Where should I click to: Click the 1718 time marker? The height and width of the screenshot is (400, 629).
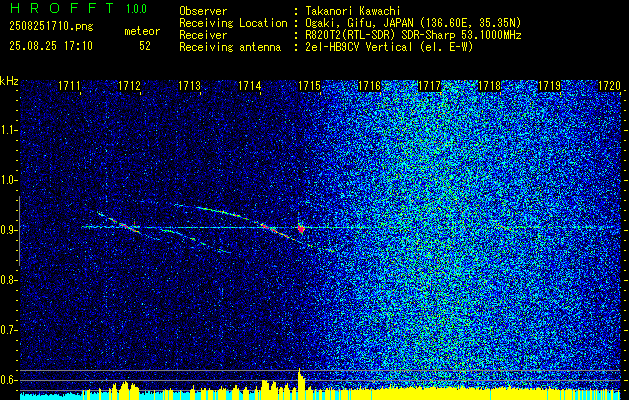click(x=489, y=85)
